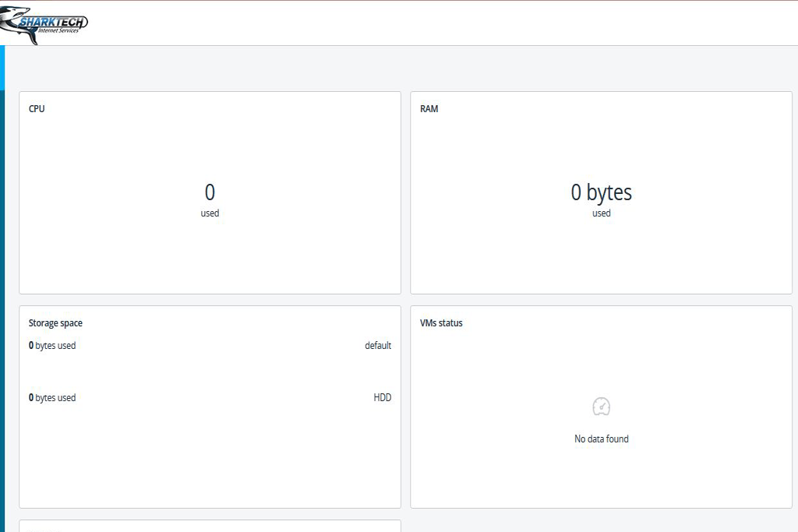Screen dimensions: 798x532
Task: Select the highlighted light-blue sidebar strip
Action: tap(2, 68)
